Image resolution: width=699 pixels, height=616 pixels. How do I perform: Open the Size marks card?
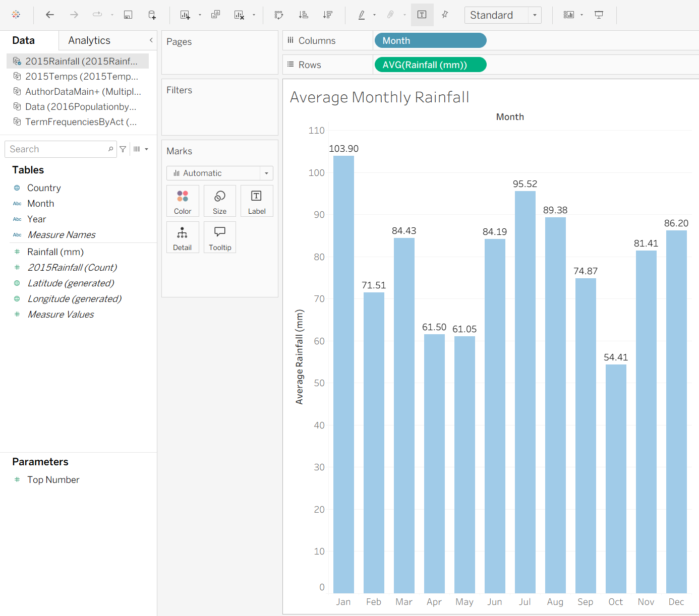pyautogui.click(x=220, y=201)
